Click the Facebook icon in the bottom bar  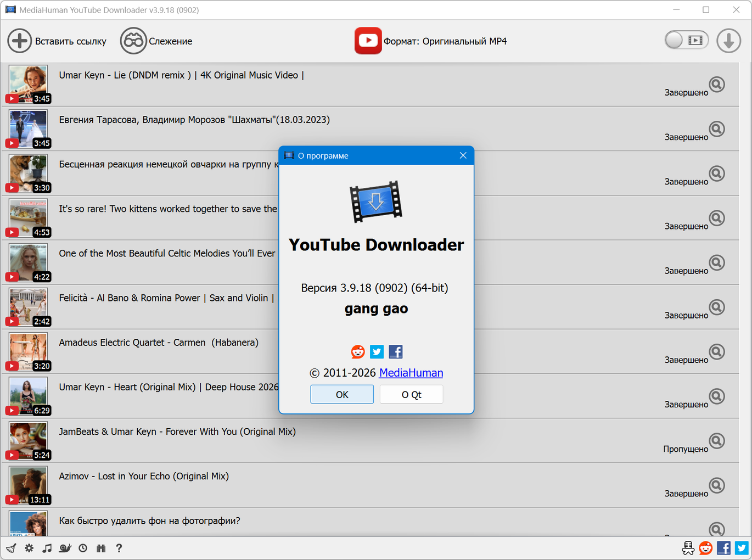point(723,548)
